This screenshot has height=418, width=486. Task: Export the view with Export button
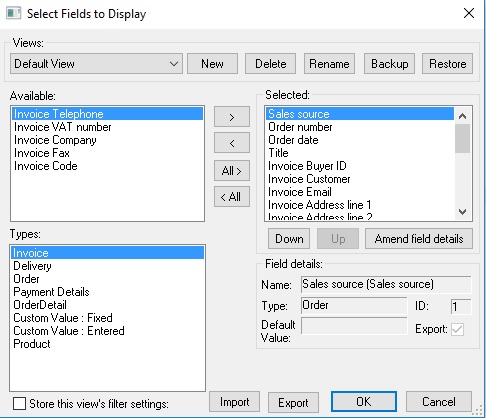(x=293, y=402)
